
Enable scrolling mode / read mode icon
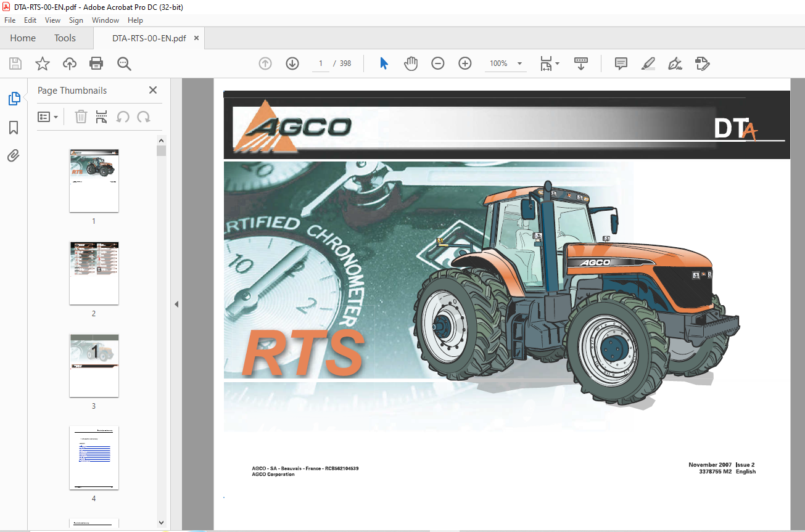tap(581, 63)
